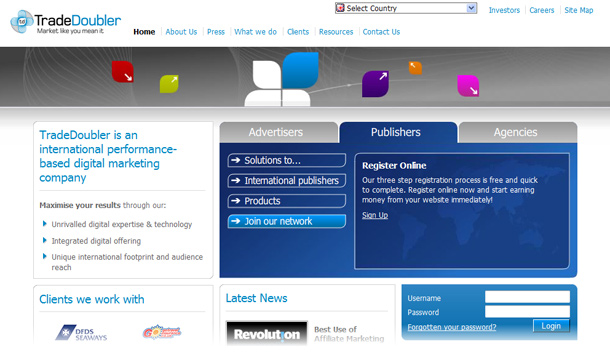Click the large blue leaf banner graphic
Viewport: 610px width, 360px height.
tap(300, 70)
